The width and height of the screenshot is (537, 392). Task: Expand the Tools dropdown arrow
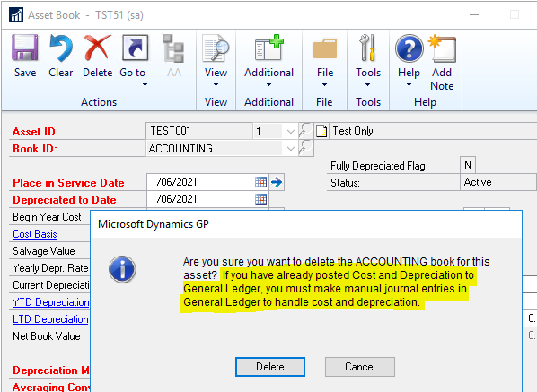pos(367,84)
